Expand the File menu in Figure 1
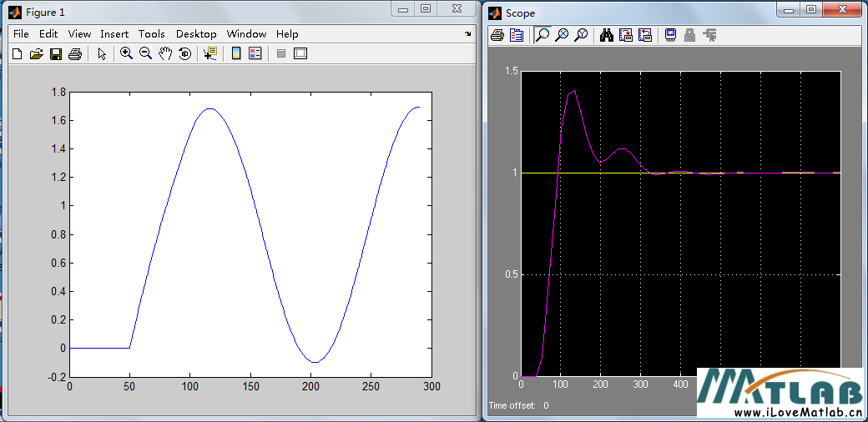 click(x=21, y=34)
